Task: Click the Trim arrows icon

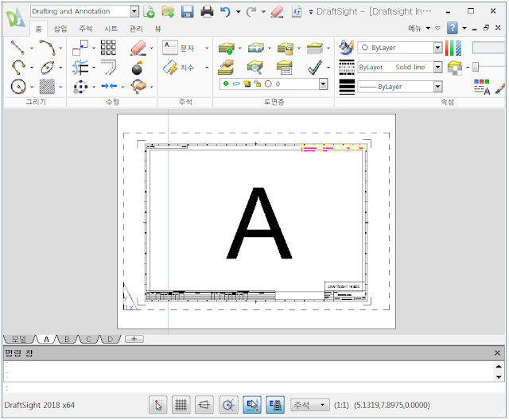Action: click(x=109, y=86)
